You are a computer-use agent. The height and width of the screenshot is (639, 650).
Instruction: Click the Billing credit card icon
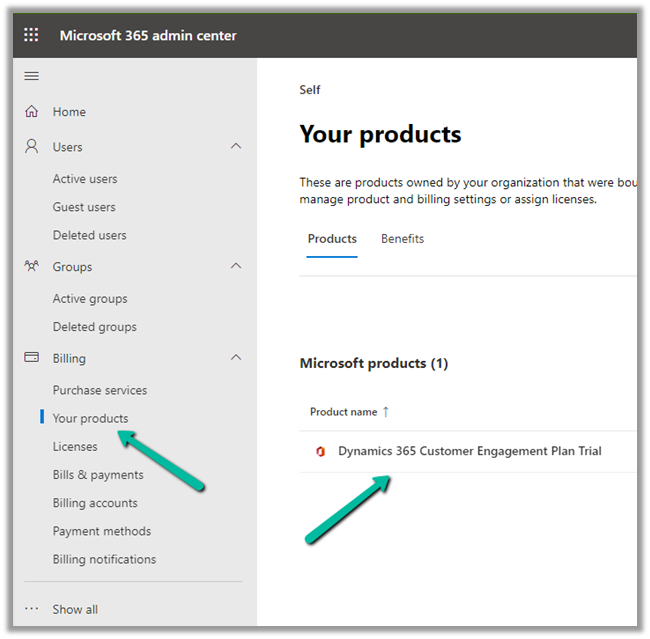pyautogui.click(x=32, y=358)
